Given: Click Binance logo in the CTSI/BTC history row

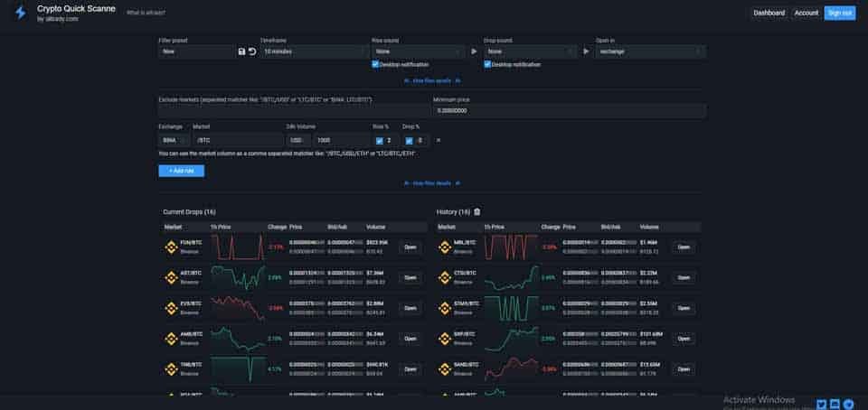Looking at the screenshot, I should pos(445,277).
